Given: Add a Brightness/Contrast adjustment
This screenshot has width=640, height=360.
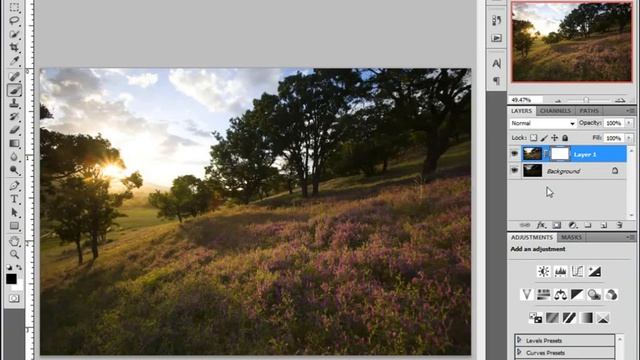Looking at the screenshot, I should click(x=543, y=271).
